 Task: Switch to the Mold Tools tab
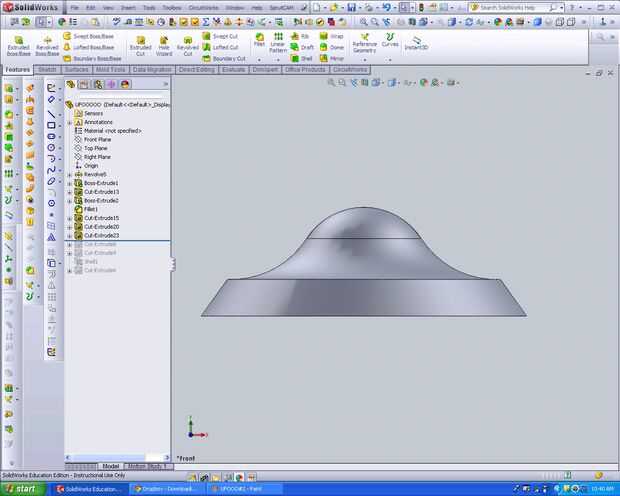pyautogui.click(x=110, y=70)
